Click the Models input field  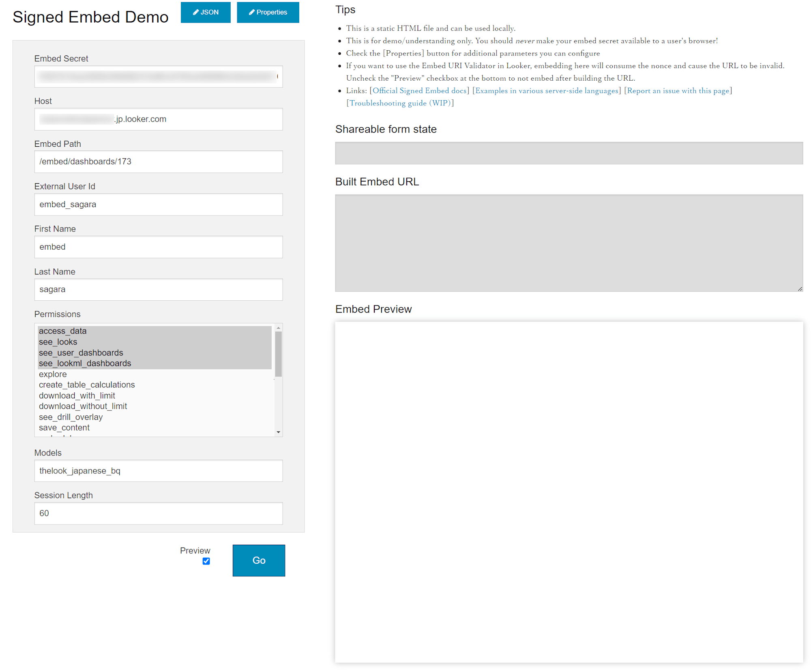(158, 471)
